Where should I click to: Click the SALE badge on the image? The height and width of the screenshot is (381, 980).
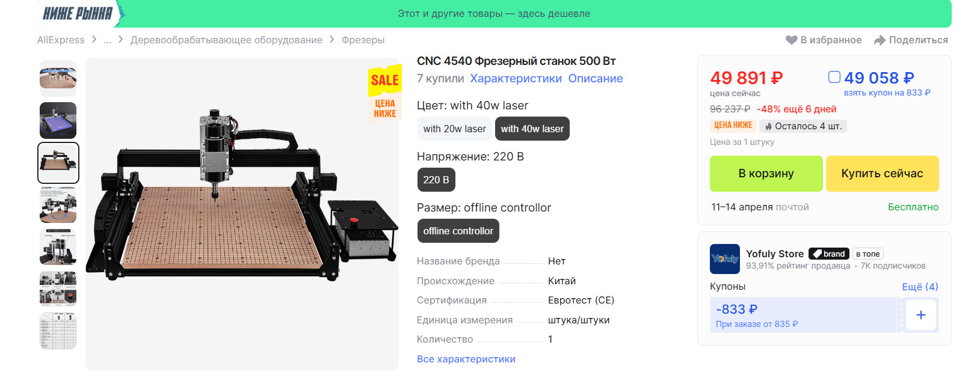[x=384, y=80]
